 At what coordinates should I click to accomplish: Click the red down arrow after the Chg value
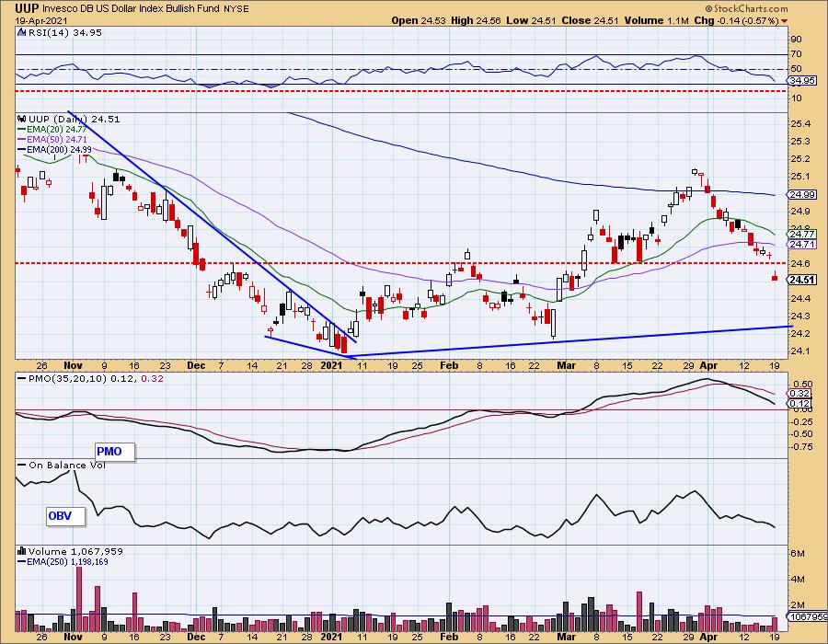pos(784,21)
